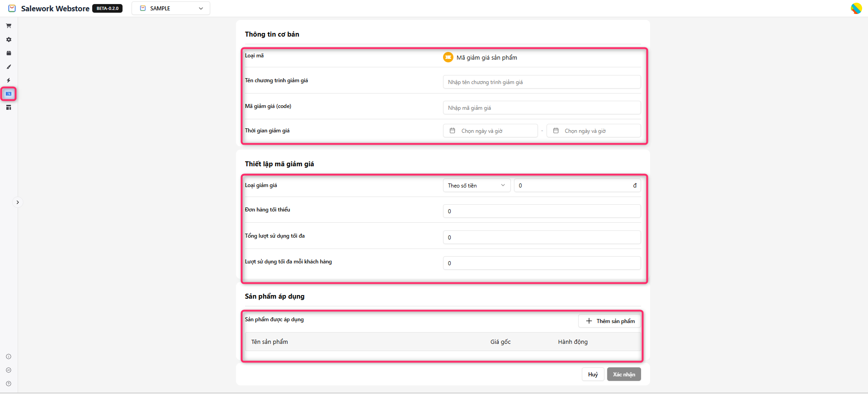Viewport: 868px width, 394px height.
Task: Focus the discount program name input field
Action: [x=541, y=82]
